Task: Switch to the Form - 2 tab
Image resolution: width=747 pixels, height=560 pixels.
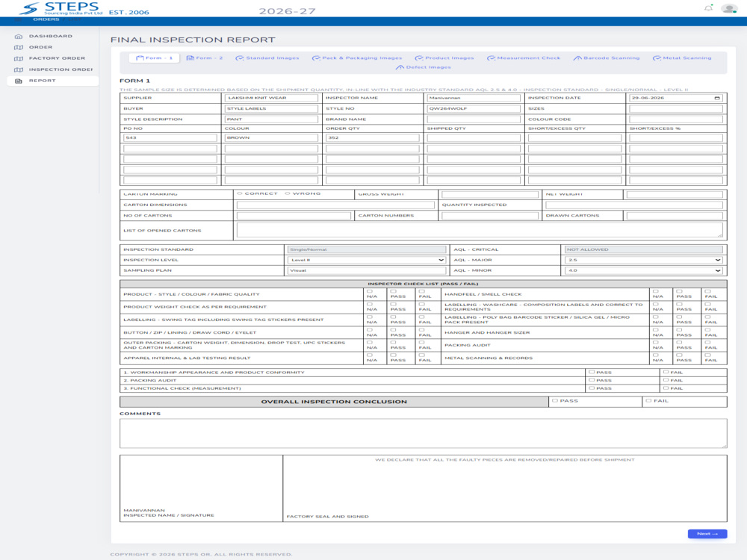Action: coord(205,58)
